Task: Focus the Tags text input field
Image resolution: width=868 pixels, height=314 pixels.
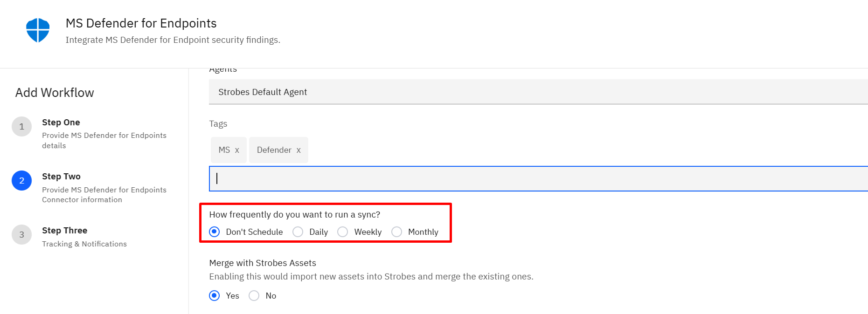Action: pos(538,178)
